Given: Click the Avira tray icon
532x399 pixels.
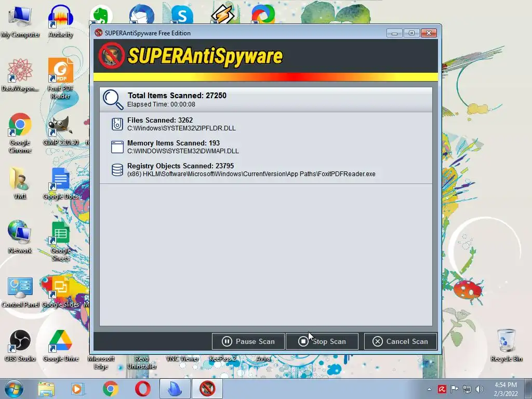Looking at the screenshot, I should pyautogui.click(x=442, y=389).
